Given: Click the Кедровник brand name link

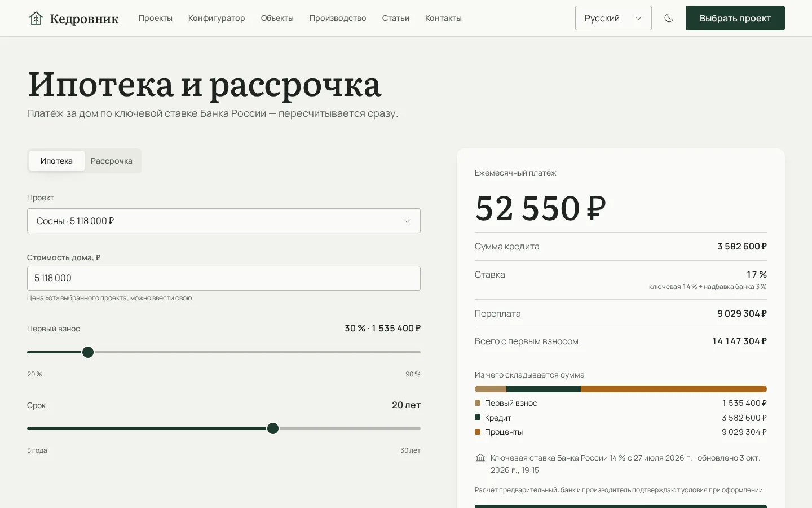Looking at the screenshot, I should (x=84, y=19).
